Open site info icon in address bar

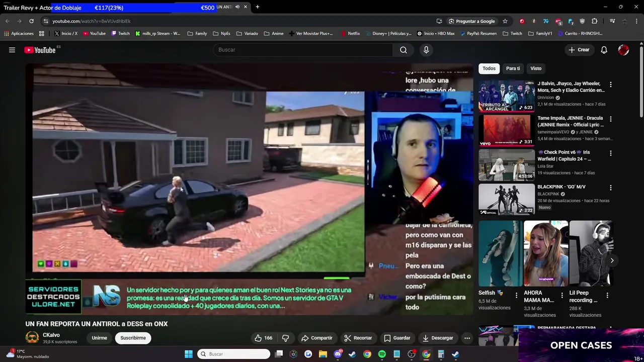(46, 21)
